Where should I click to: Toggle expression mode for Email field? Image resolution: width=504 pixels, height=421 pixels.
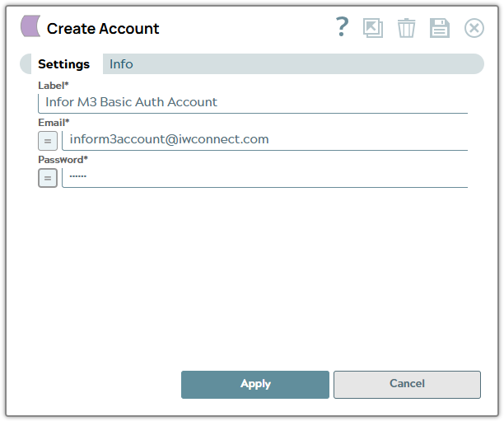[x=48, y=141]
